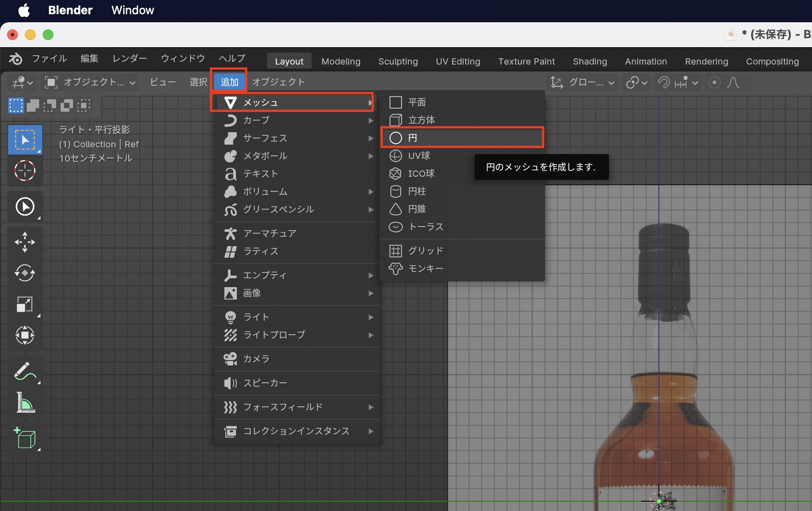812x511 pixels.
Task: Toggle the snap magnet button
Action: (663, 82)
